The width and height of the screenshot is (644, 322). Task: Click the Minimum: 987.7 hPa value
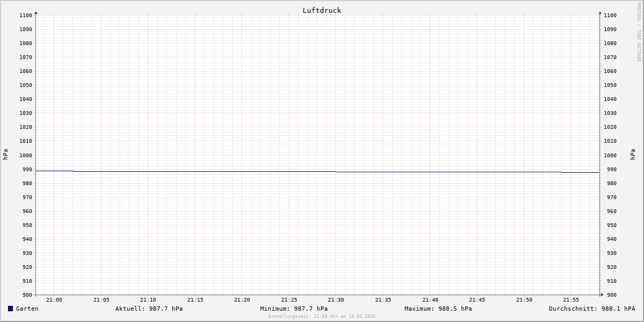(294, 309)
